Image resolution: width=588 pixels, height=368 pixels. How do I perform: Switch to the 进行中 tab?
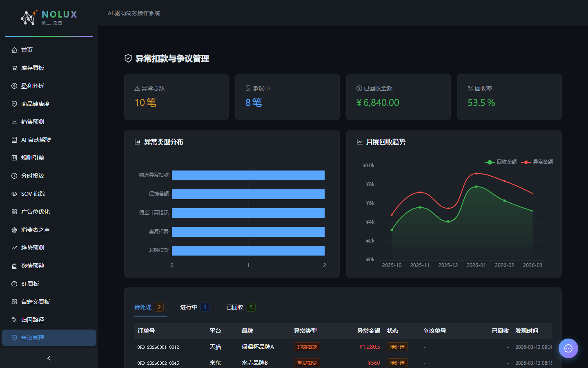tap(195, 307)
